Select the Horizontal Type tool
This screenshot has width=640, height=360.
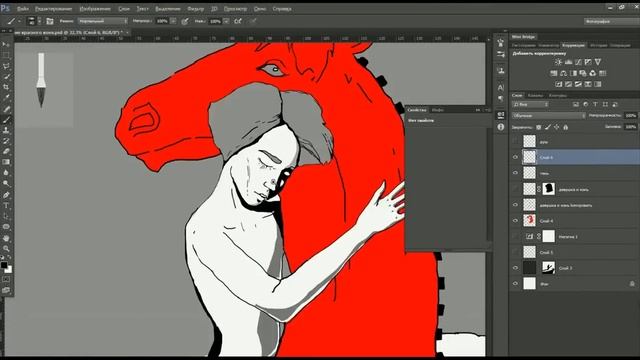click(x=6, y=205)
